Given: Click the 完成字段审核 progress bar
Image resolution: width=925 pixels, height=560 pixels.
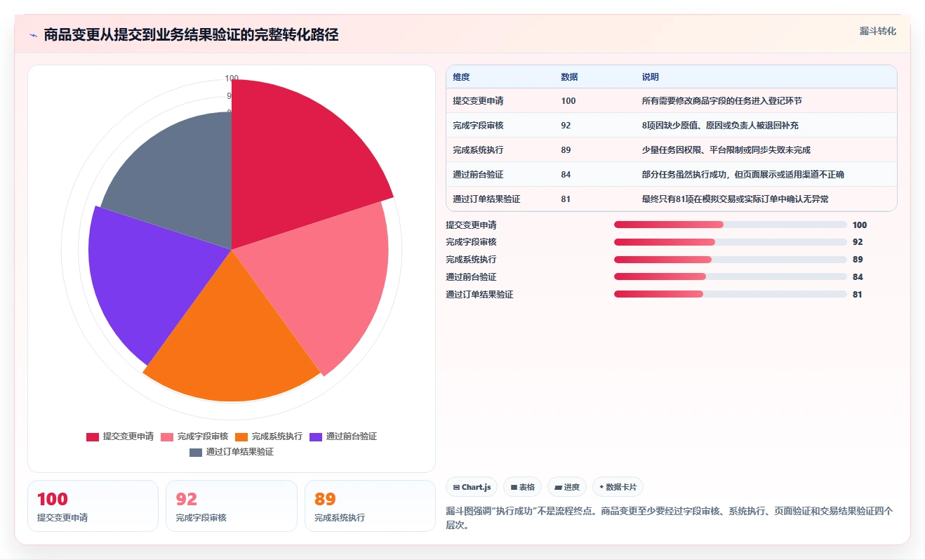Looking at the screenshot, I should pos(730,242).
